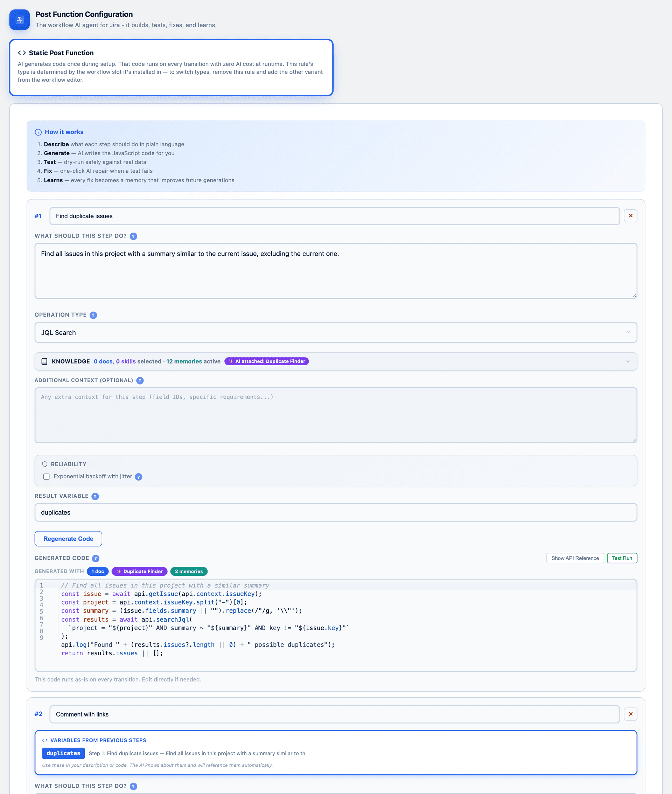
Task: Open help for step 2 What Should This Step Do
Action: tap(133, 786)
